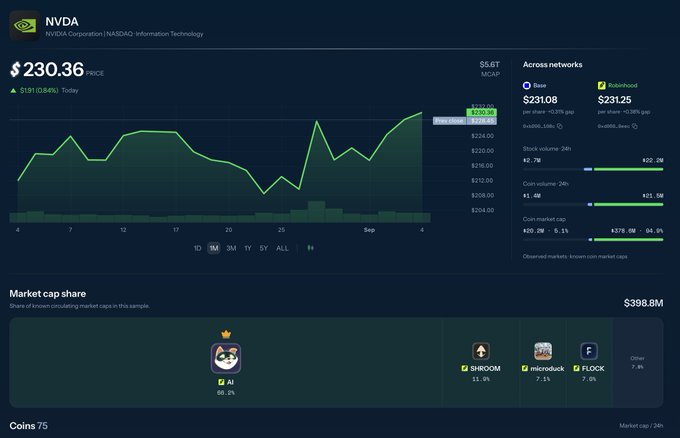Click the Coin market cap bar
Screen dimensions: 680x438
tap(593, 239)
